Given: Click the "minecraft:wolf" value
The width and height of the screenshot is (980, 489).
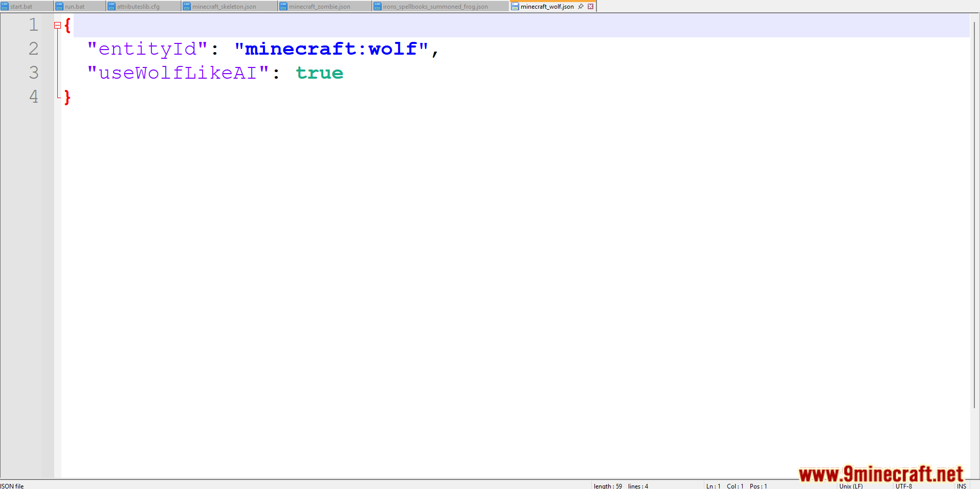Looking at the screenshot, I should pos(331,49).
